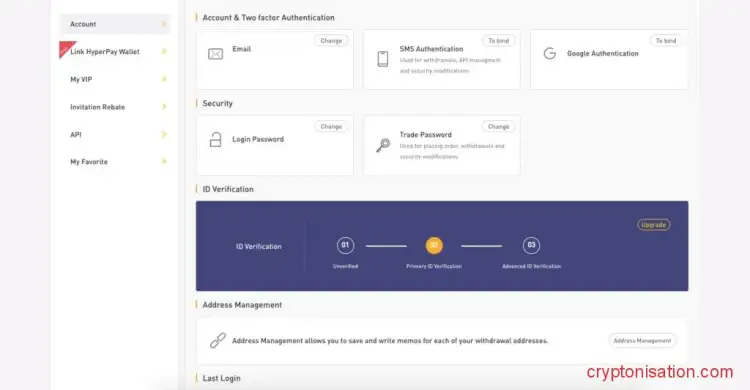Click the Upgrade button in ID Verification
750x390 pixels.
pos(653,224)
